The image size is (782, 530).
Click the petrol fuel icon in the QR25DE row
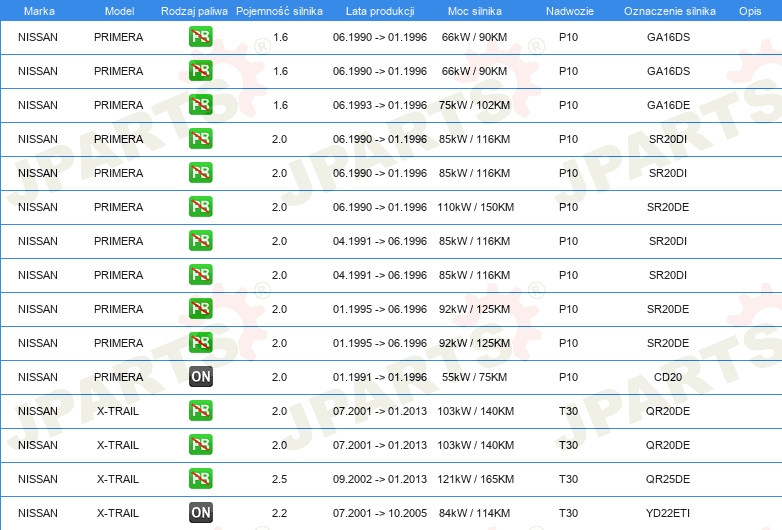(x=200, y=479)
